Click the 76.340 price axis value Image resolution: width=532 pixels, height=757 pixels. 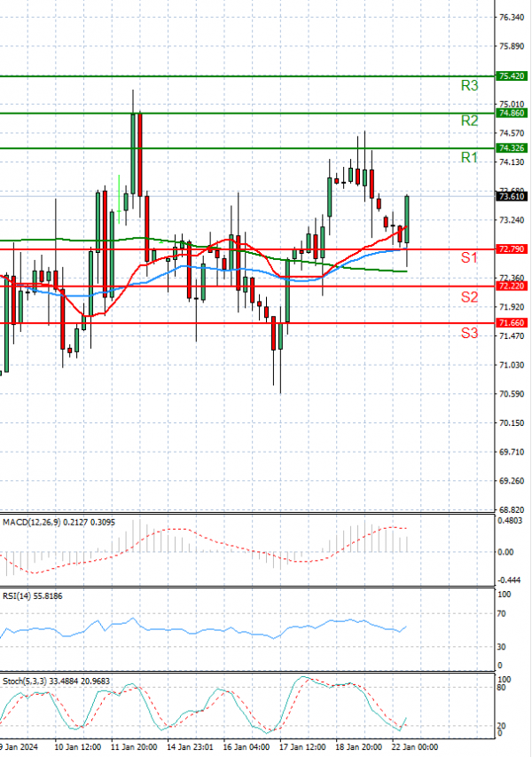tap(512, 18)
